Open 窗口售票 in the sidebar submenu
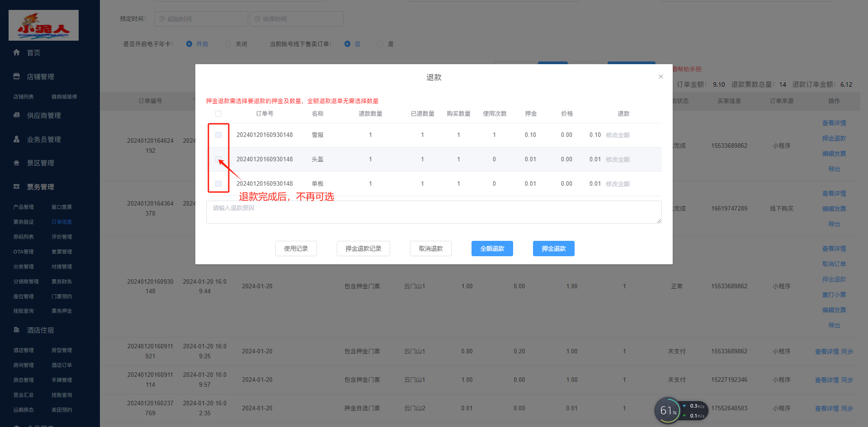This screenshot has width=868, height=427. pos(61,207)
